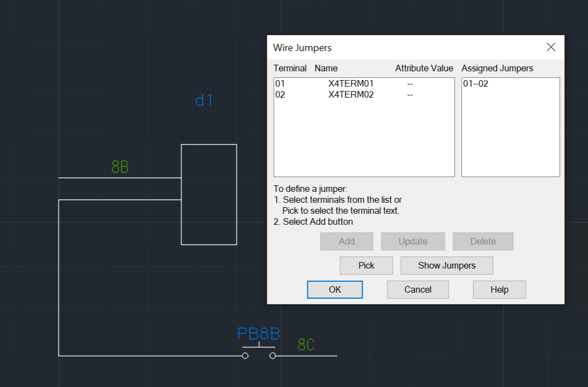This screenshot has height=387, width=588.
Task: Click the Attribute Value column header
Action: click(424, 68)
